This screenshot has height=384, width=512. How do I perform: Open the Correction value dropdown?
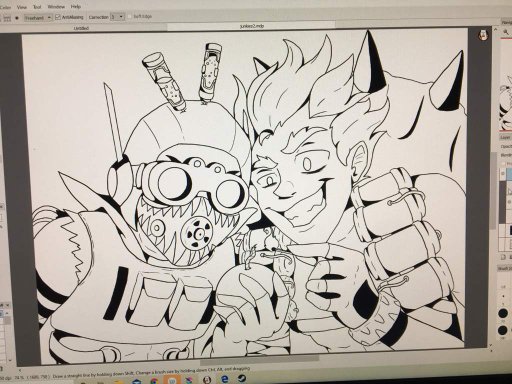[x=117, y=16]
